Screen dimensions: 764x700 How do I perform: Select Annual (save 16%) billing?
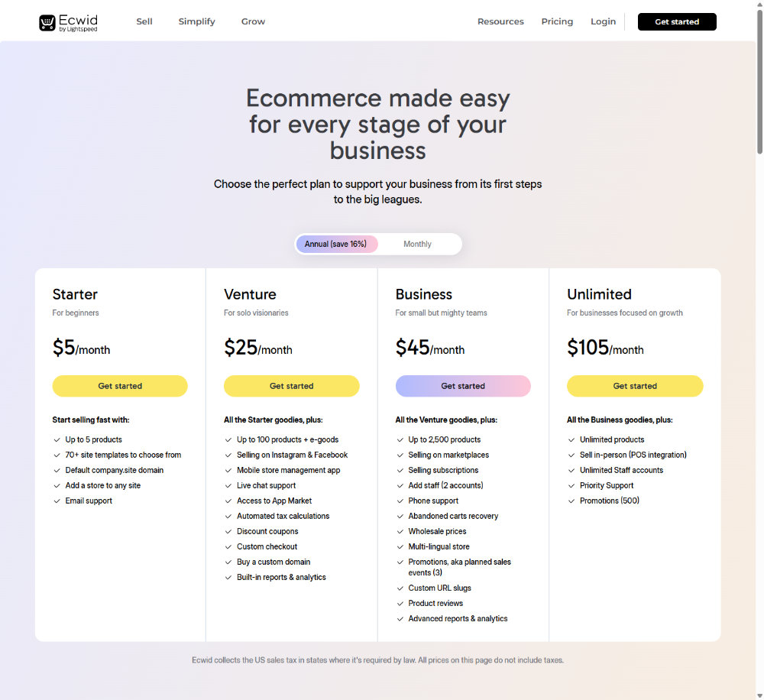(336, 245)
